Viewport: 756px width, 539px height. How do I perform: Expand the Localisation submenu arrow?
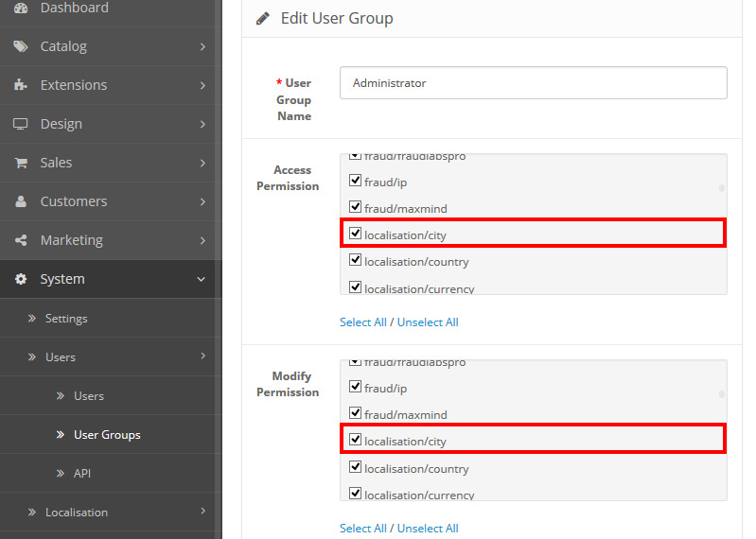click(202, 512)
